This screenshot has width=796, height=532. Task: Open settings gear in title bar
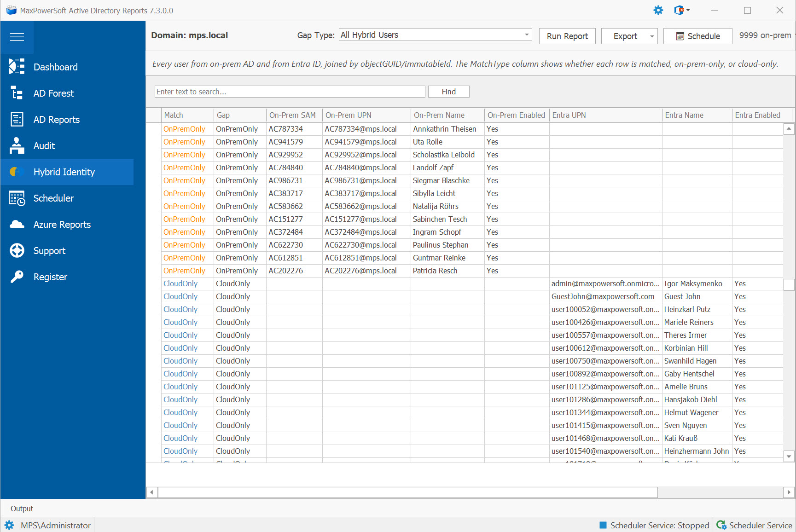(658, 10)
